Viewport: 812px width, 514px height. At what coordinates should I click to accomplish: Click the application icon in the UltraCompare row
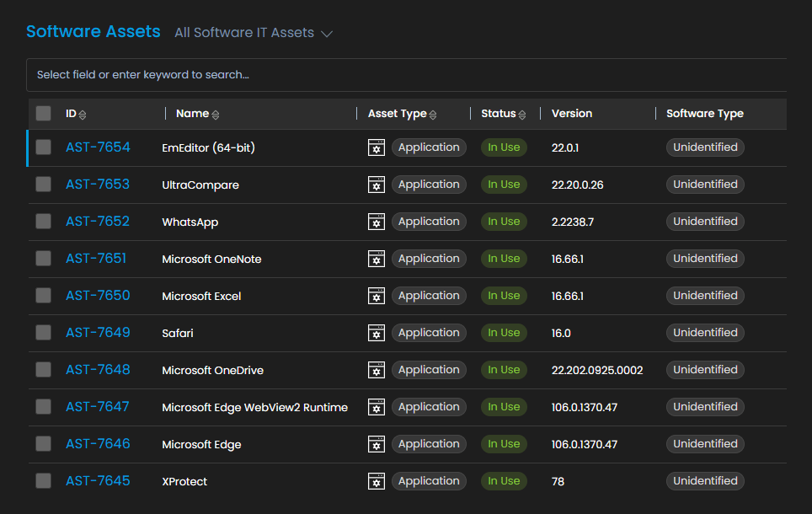[x=377, y=185]
